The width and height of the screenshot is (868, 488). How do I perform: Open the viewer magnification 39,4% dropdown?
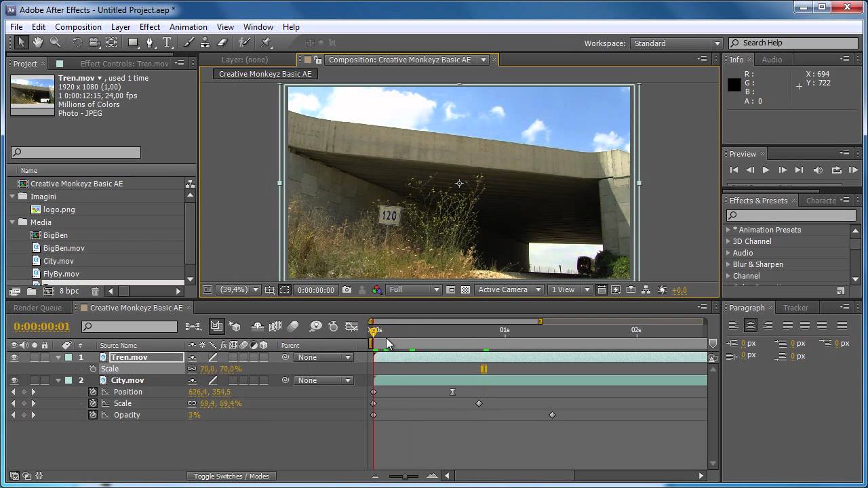pyautogui.click(x=239, y=289)
